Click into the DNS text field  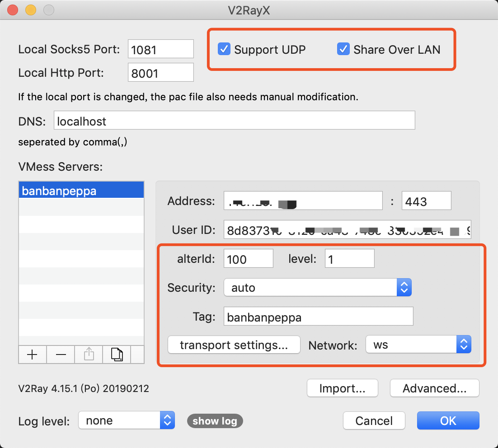pos(235,120)
